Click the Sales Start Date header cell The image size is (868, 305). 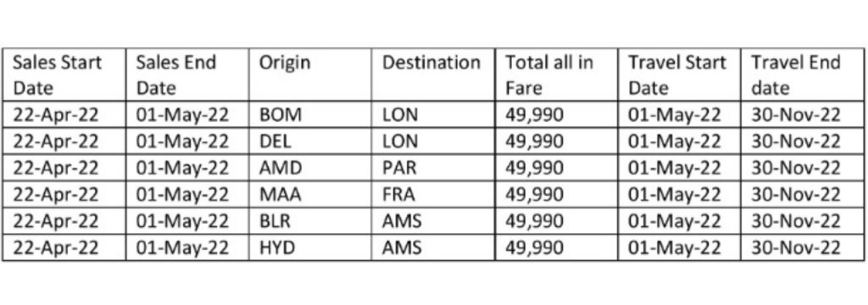tap(64, 75)
